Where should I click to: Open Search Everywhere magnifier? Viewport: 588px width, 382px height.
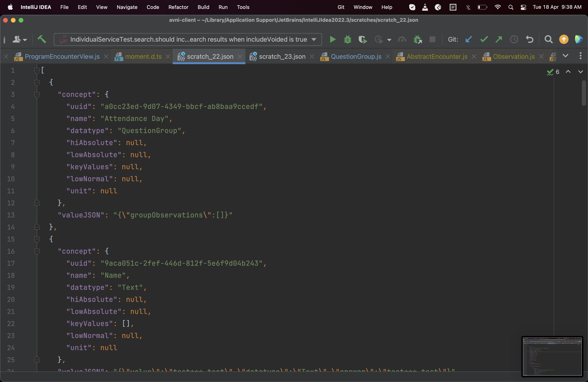(x=549, y=39)
